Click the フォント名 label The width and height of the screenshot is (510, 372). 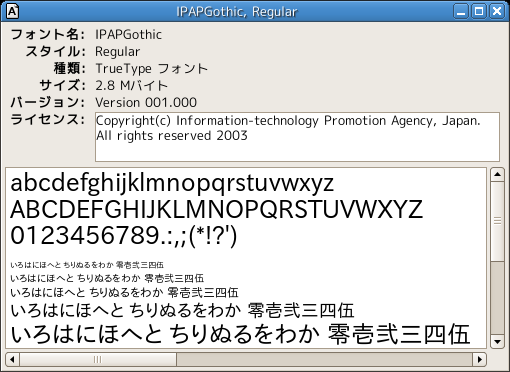click(48, 35)
